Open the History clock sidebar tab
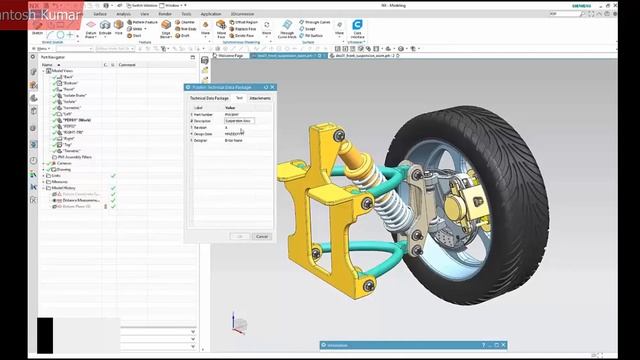 click(x=33, y=160)
